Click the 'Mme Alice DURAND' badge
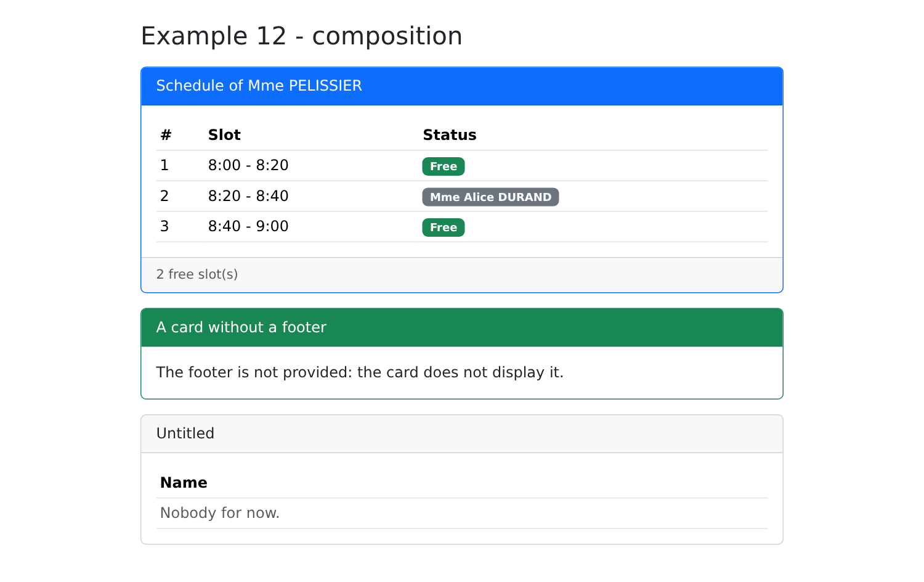924x582 pixels. tap(490, 197)
